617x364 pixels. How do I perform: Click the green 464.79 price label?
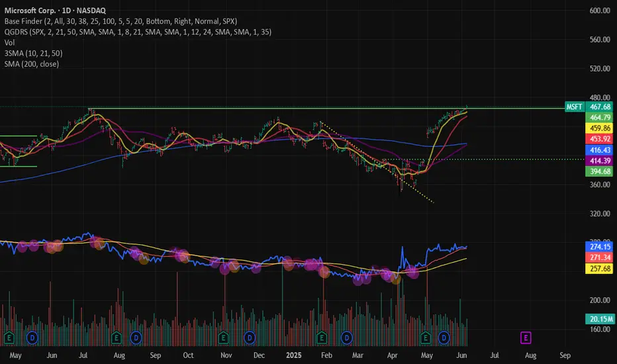pos(600,117)
